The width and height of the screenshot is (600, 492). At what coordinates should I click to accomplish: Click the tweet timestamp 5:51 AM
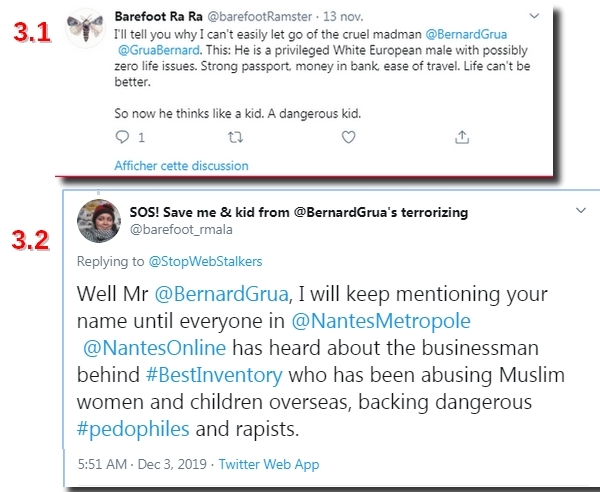click(x=105, y=465)
